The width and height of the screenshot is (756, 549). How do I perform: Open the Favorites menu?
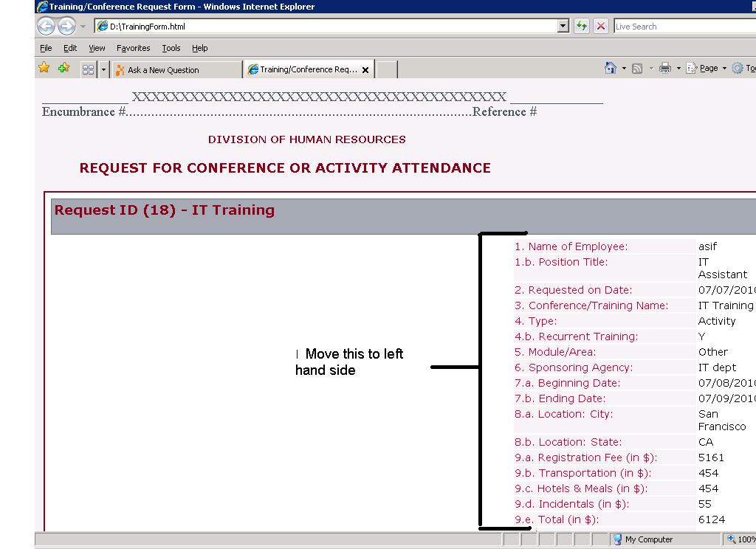tap(133, 48)
